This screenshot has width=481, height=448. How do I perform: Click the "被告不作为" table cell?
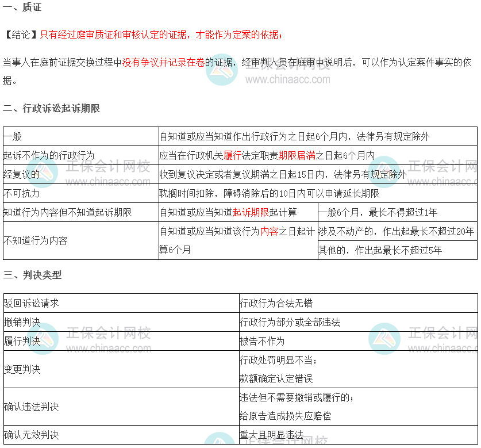(262, 341)
